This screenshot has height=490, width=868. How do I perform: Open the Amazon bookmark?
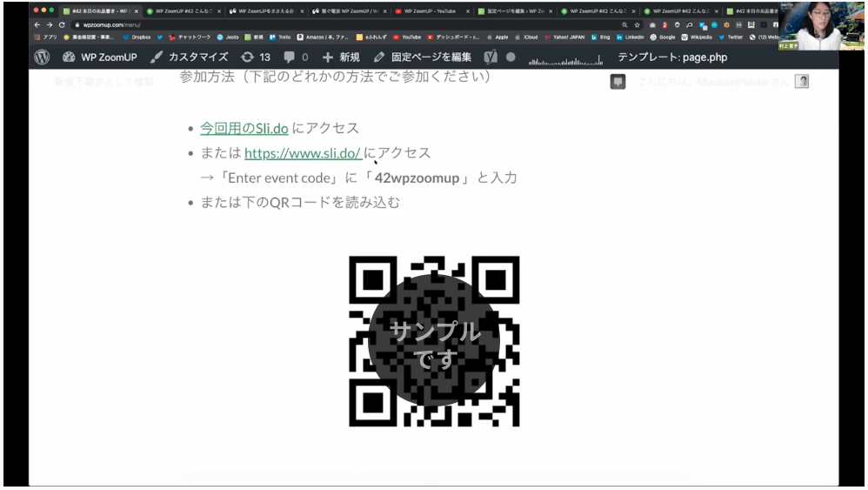[x=323, y=37]
